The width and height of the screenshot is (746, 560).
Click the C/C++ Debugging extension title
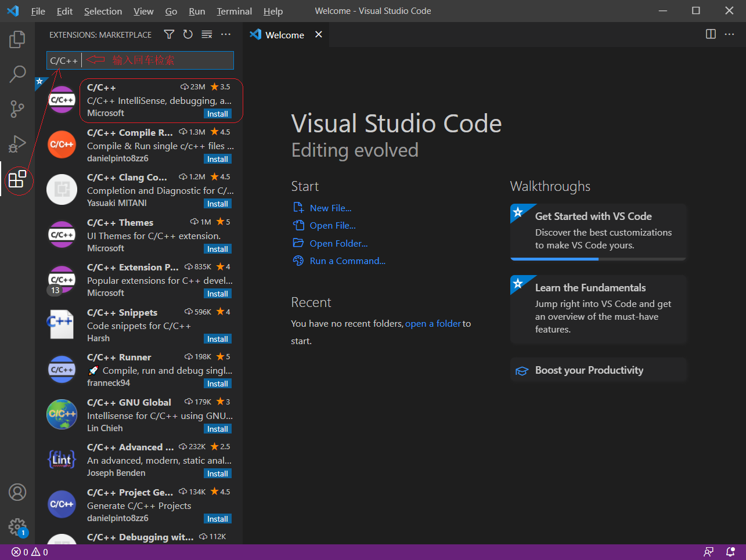[x=140, y=537]
